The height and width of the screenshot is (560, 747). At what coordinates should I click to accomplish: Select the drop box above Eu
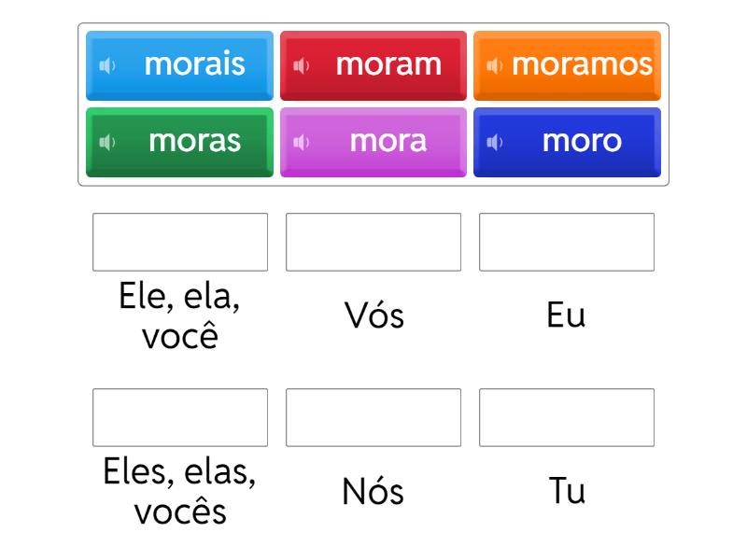pyautogui.click(x=567, y=242)
